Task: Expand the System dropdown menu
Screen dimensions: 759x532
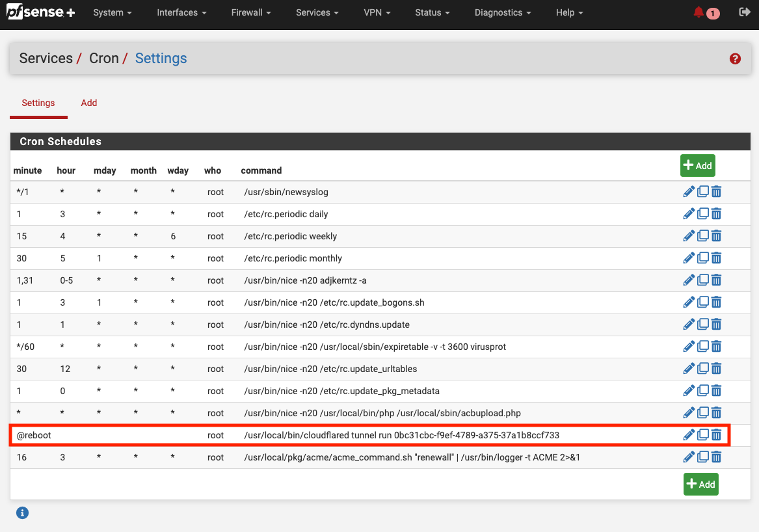Action: click(113, 12)
